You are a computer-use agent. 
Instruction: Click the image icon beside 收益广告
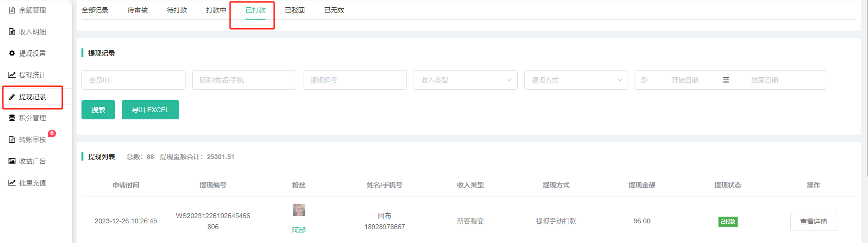[12, 161]
